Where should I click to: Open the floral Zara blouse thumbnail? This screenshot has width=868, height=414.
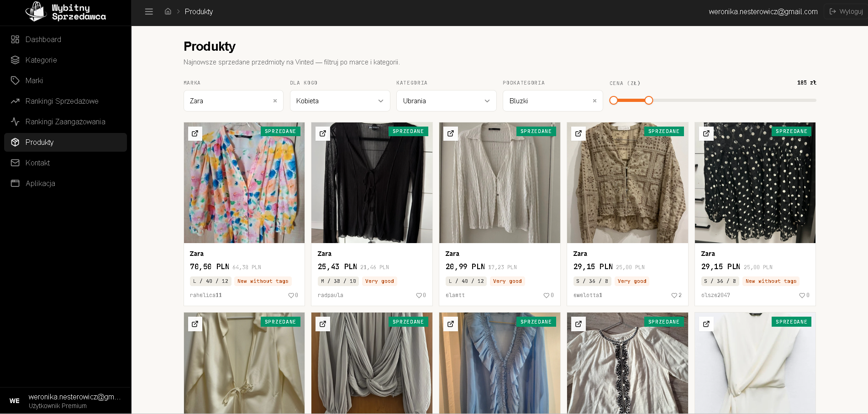click(244, 183)
